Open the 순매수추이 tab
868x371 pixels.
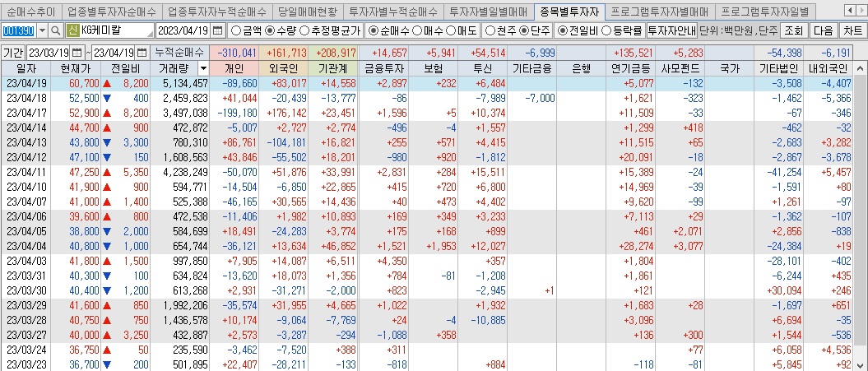30,11
